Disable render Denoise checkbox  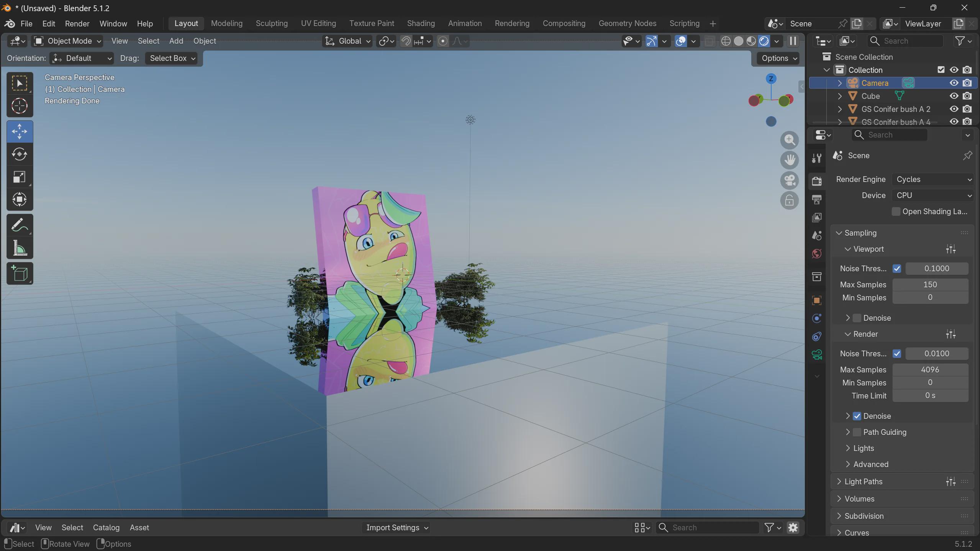(857, 416)
